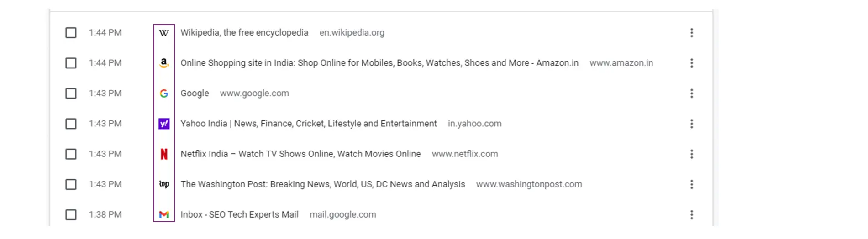Select the Amazon.in history entry checkbox

71,63
